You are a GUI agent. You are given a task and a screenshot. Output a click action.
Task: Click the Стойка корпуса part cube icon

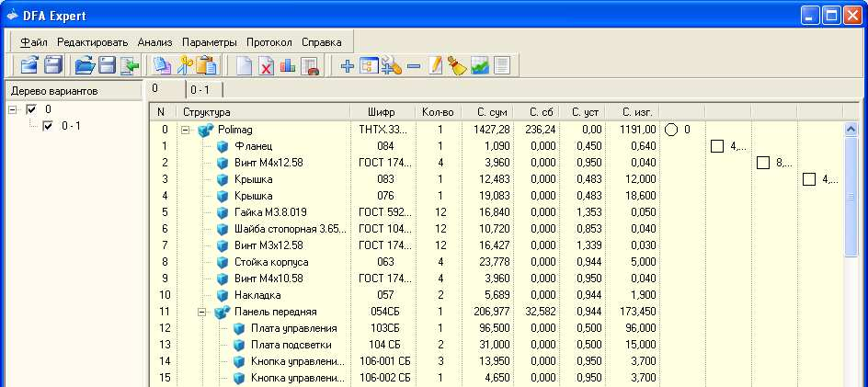(x=223, y=262)
